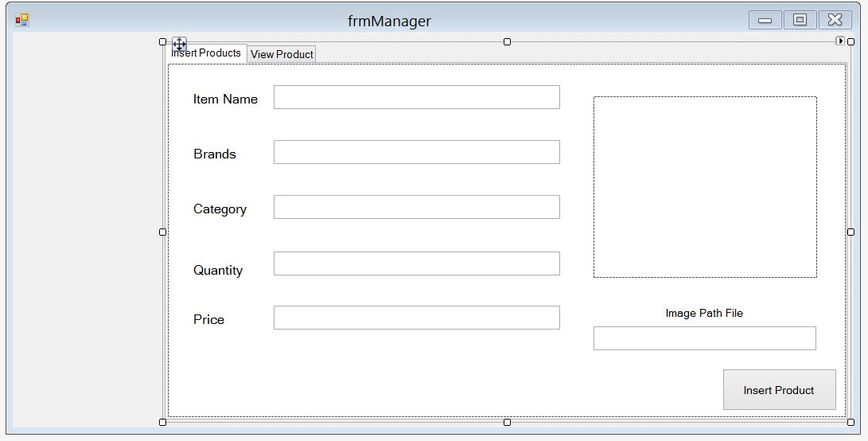Select the Image Path File label
868x441 pixels.
704,314
